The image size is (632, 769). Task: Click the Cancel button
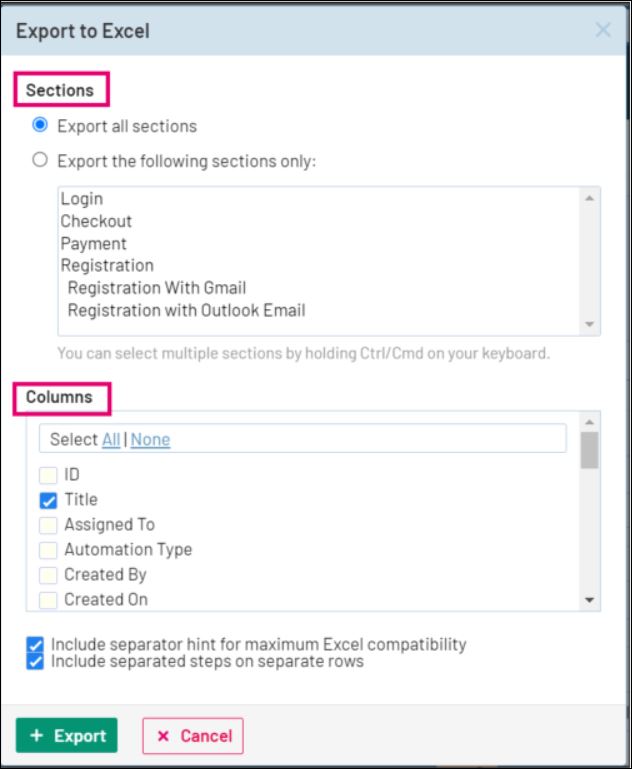click(193, 736)
